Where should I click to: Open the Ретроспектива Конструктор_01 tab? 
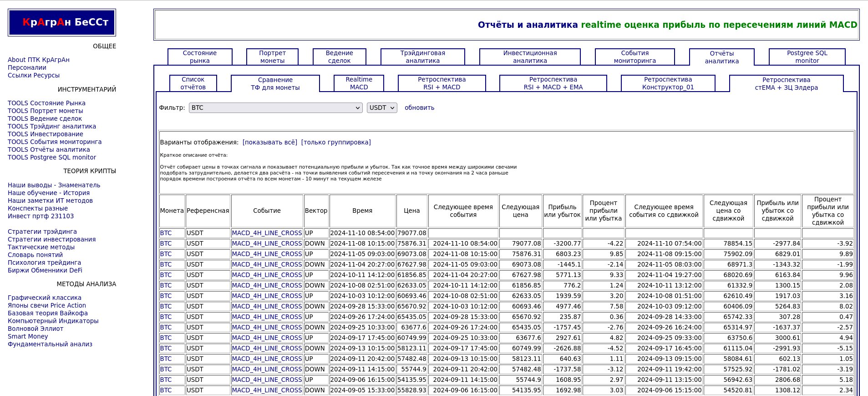[x=668, y=83]
